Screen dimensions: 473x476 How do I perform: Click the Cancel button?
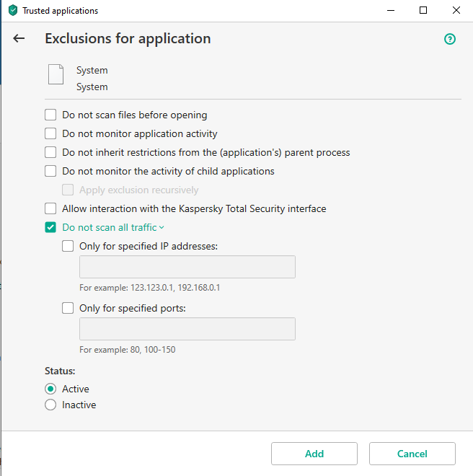[412, 454]
